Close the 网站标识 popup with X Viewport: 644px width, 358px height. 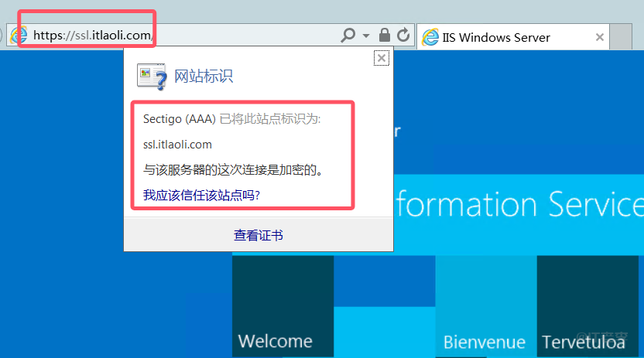tap(380, 58)
